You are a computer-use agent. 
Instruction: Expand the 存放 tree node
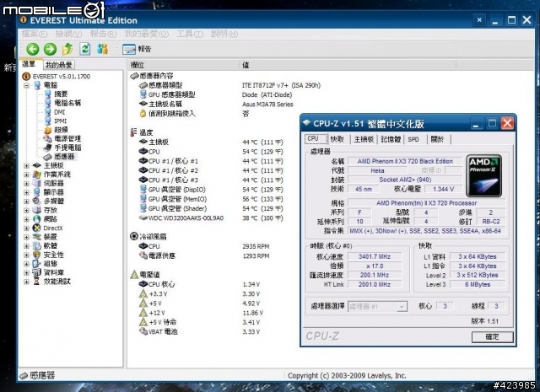(26, 210)
